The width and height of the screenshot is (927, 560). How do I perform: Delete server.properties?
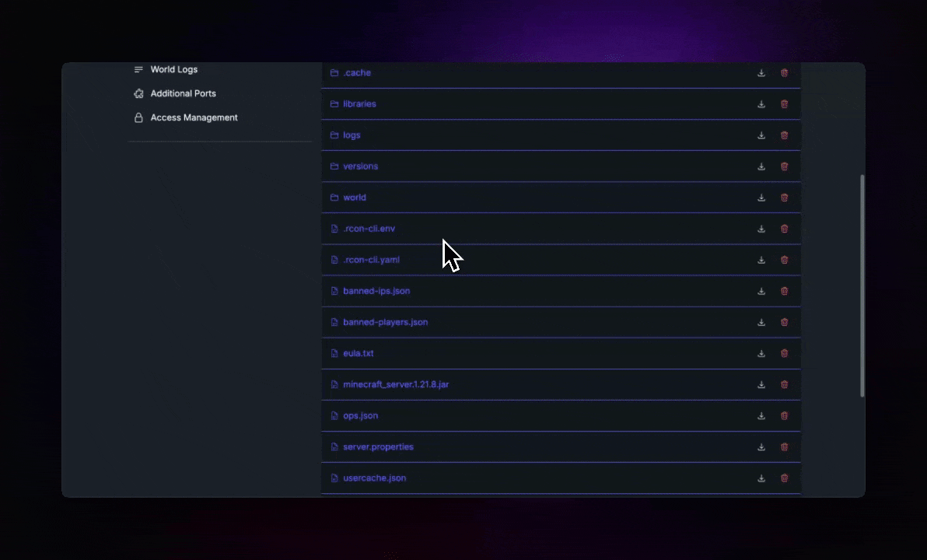coord(785,447)
